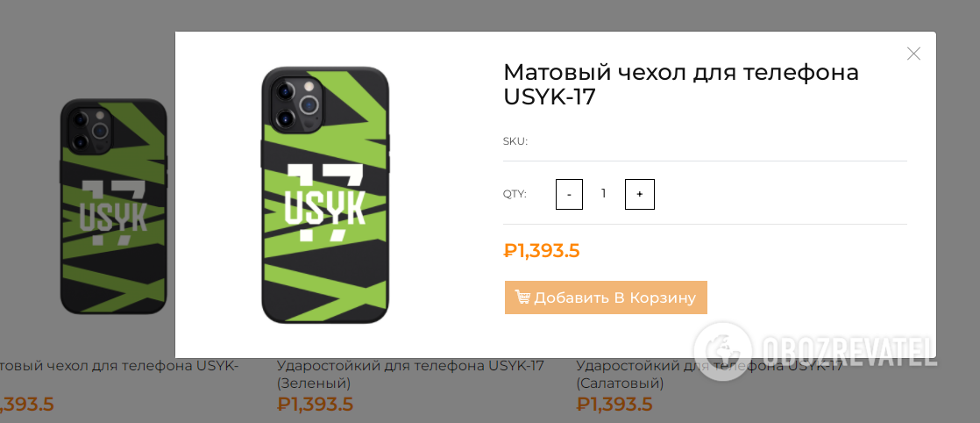Click the price under the Салатовый product

(x=614, y=405)
